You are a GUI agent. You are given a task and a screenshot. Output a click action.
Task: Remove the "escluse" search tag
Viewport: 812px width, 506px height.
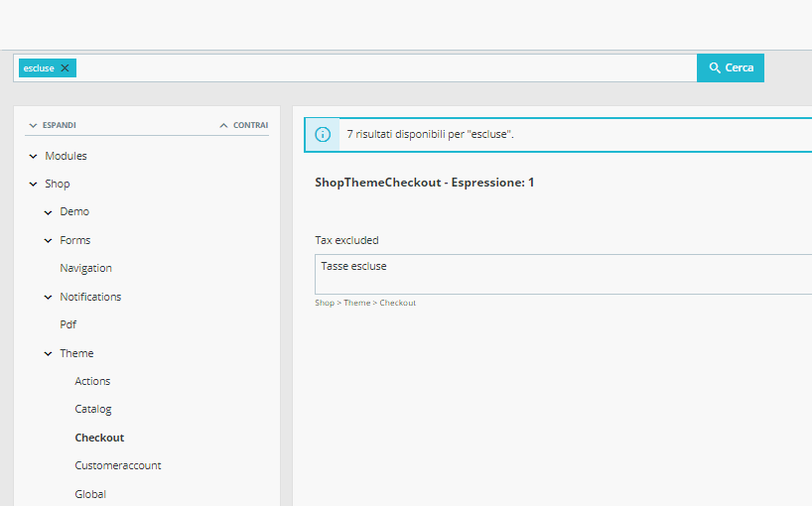[x=66, y=68]
